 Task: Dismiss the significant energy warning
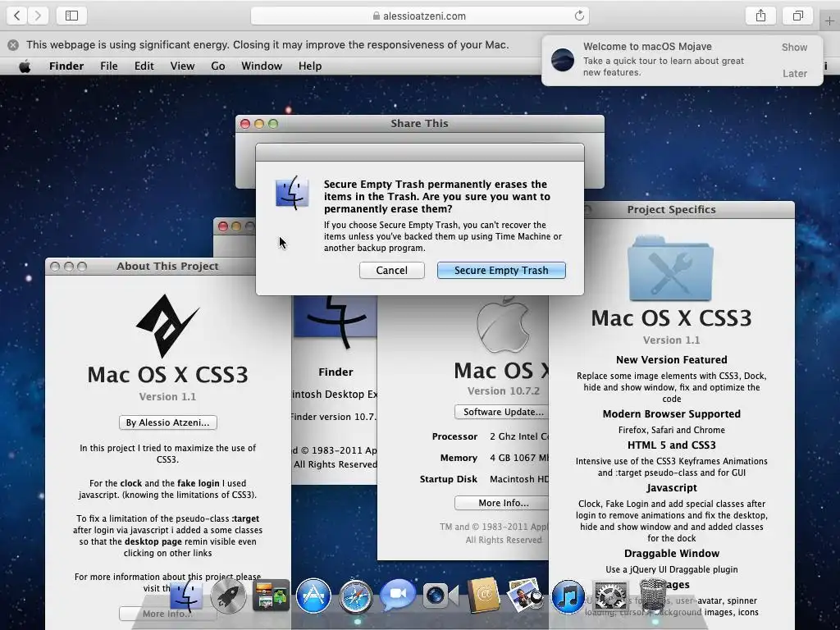click(x=13, y=45)
